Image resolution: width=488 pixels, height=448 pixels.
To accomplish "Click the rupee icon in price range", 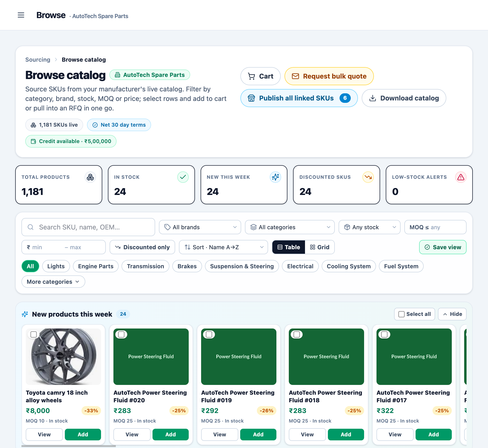I will 29,247.
